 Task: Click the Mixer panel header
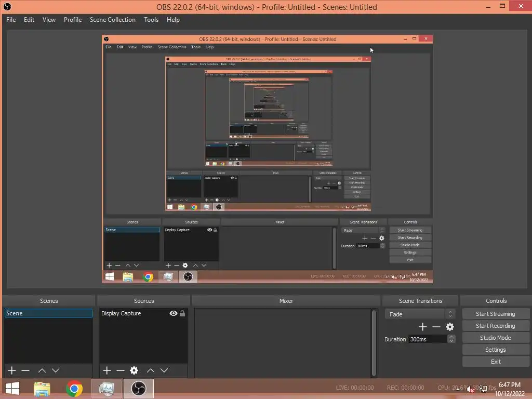point(286,301)
